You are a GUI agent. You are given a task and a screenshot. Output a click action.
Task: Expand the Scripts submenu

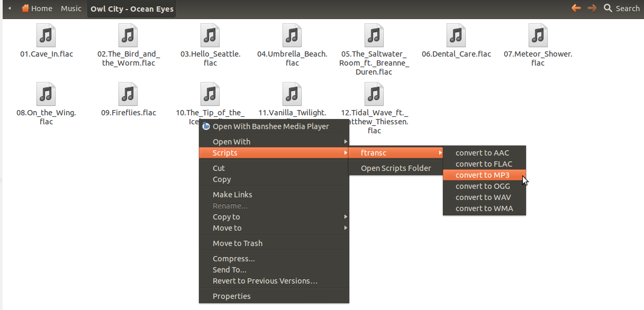(274, 153)
